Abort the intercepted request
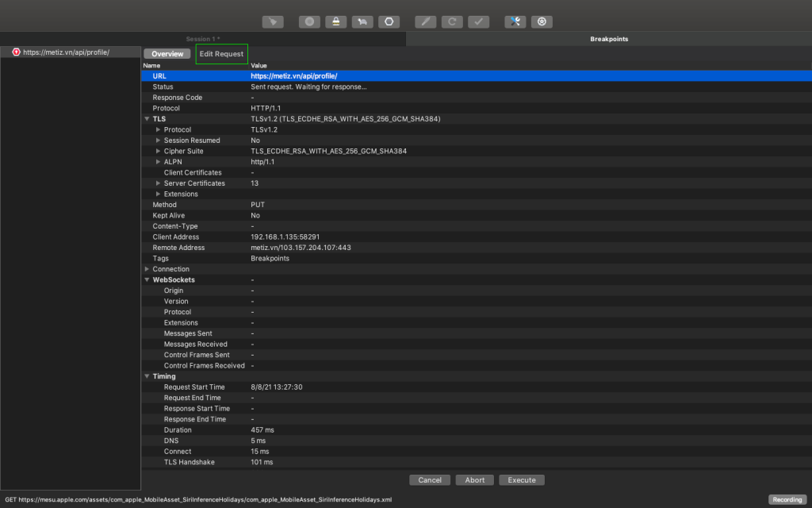This screenshot has width=812, height=508. coord(475,480)
